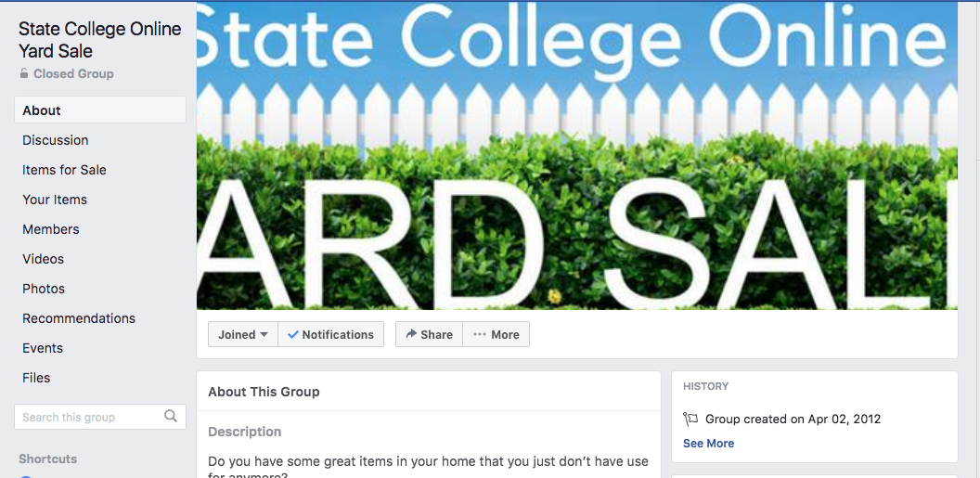Click the share arrow icon
This screenshot has height=478, width=980.
point(411,334)
